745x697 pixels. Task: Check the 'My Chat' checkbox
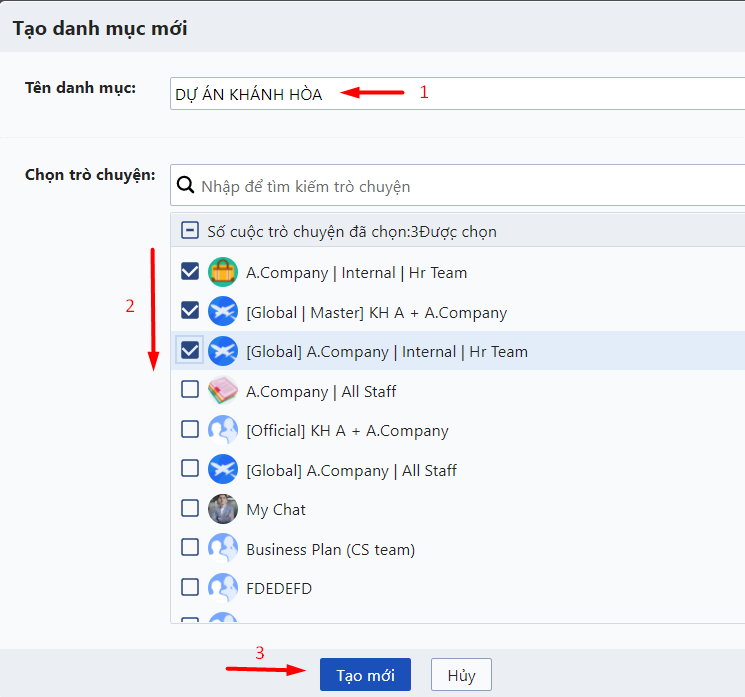click(x=190, y=508)
